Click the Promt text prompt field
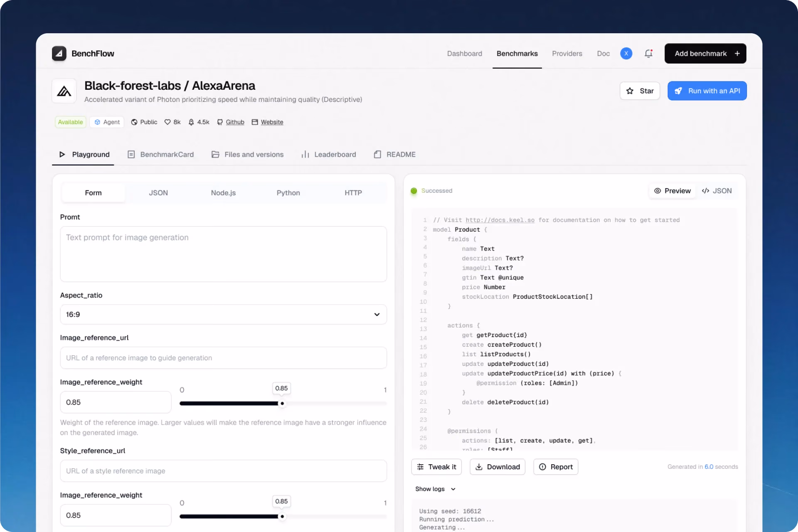Screen dimensions: 798x532 click(x=223, y=254)
